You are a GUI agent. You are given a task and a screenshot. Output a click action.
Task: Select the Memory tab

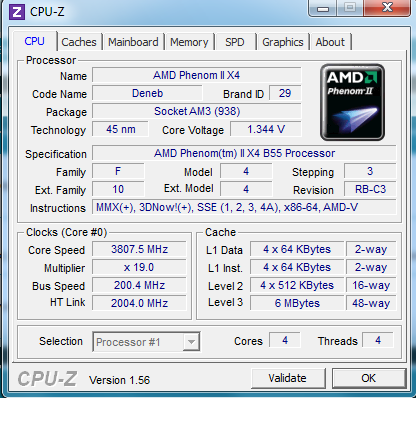189,42
